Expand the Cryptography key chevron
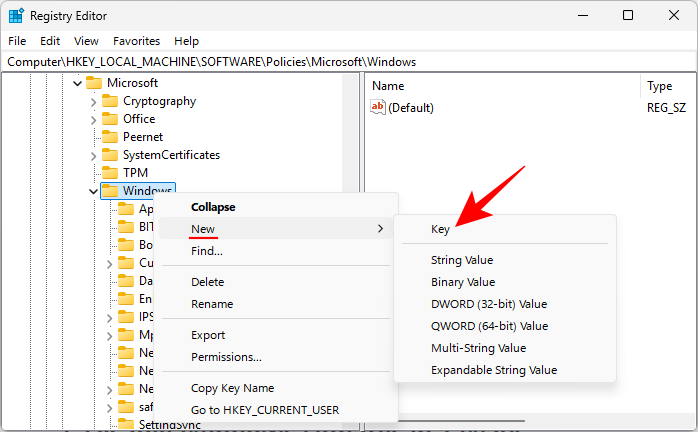This screenshot has width=698, height=432. [93, 101]
